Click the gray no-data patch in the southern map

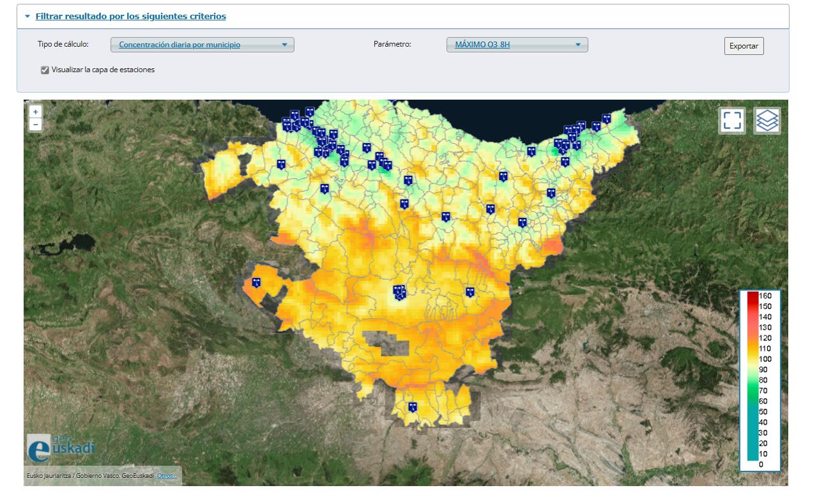pyautogui.click(x=385, y=343)
